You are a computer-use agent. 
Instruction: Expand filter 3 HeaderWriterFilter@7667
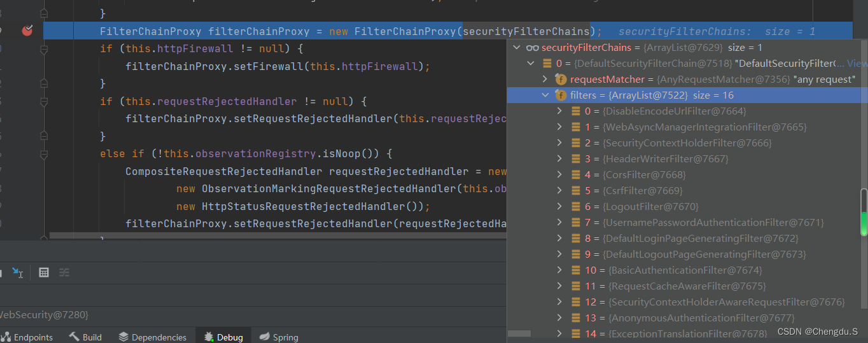pos(559,159)
